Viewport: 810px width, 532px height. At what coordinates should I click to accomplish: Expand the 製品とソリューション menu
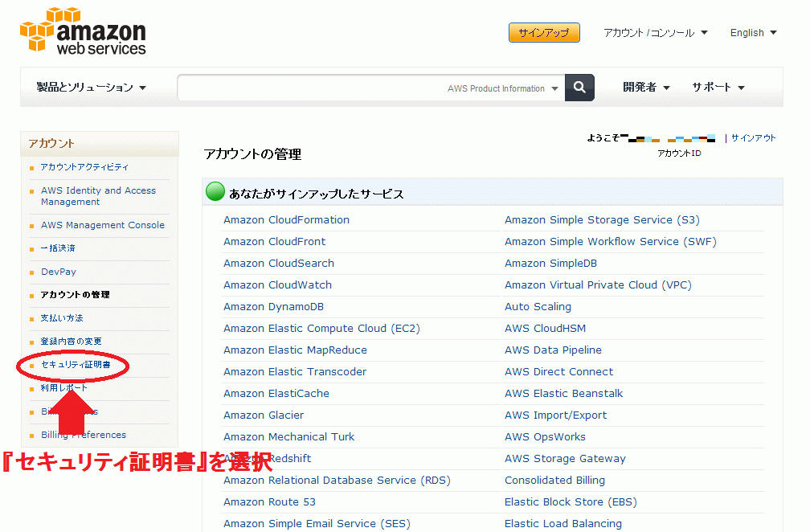(92, 88)
